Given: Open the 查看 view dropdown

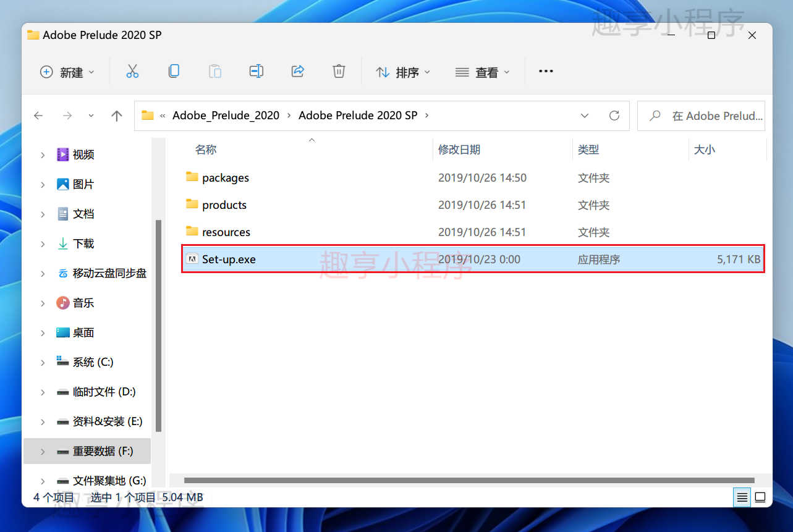Looking at the screenshot, I should (x=483, y=72).
